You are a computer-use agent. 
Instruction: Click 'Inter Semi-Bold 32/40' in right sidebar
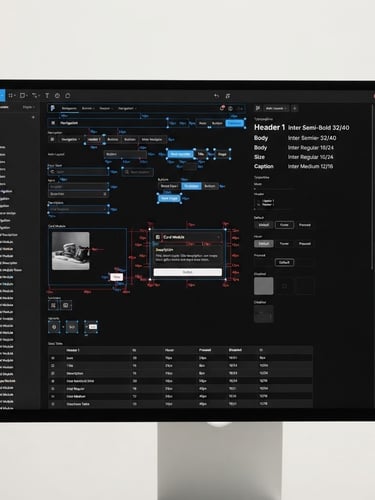[319, 128]
